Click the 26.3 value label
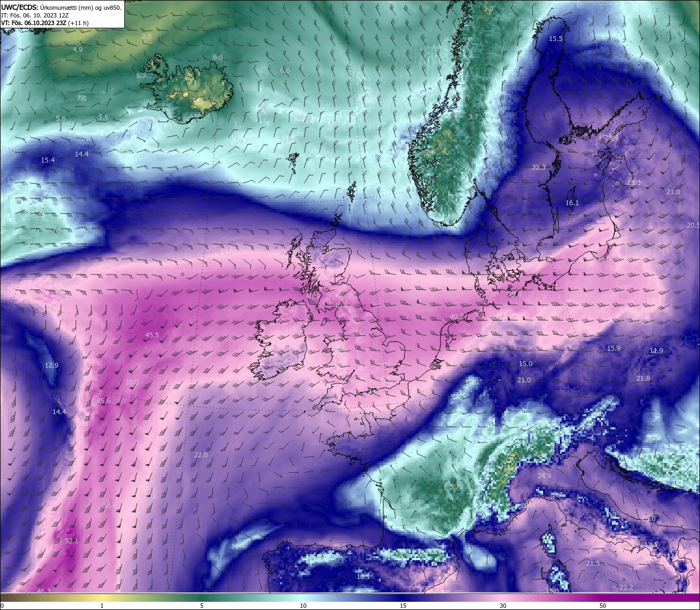 pos(634,183)
